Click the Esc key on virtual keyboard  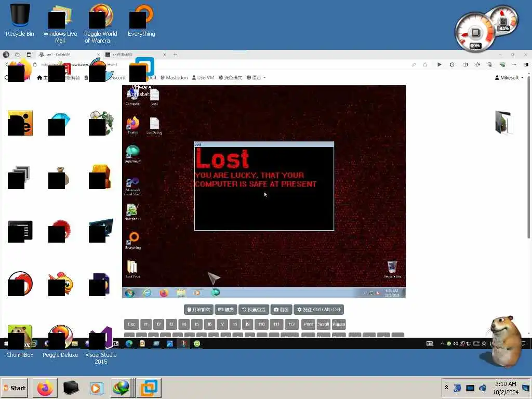pos(131,324)
